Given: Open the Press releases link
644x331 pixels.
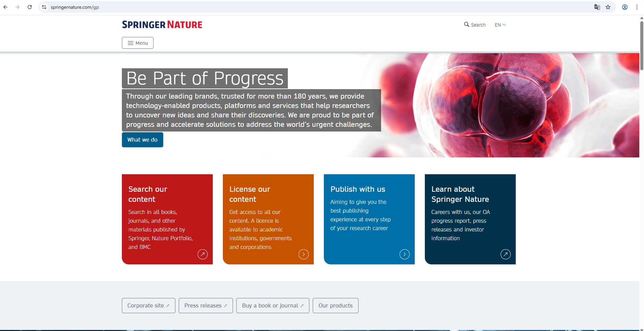Looking at the screenshot, I should click(x=206, y=305).
